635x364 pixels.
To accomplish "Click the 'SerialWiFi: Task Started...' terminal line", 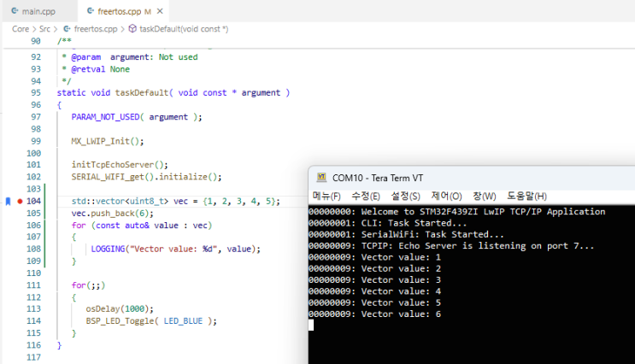I will click(406, 234).
